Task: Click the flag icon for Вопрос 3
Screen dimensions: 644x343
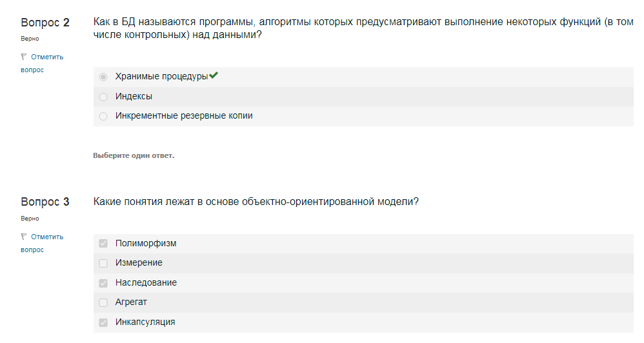Action: pyautogui.click(x=24, y=237)
